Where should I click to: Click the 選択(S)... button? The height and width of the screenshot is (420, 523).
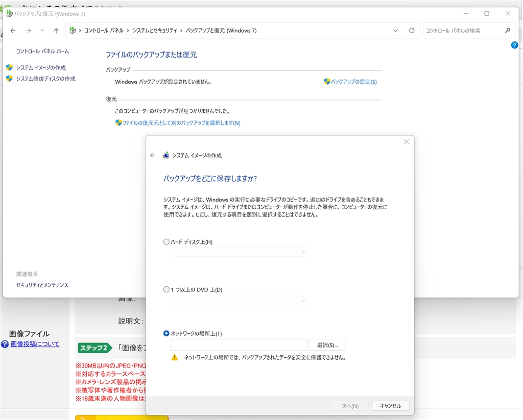(327, 345)
